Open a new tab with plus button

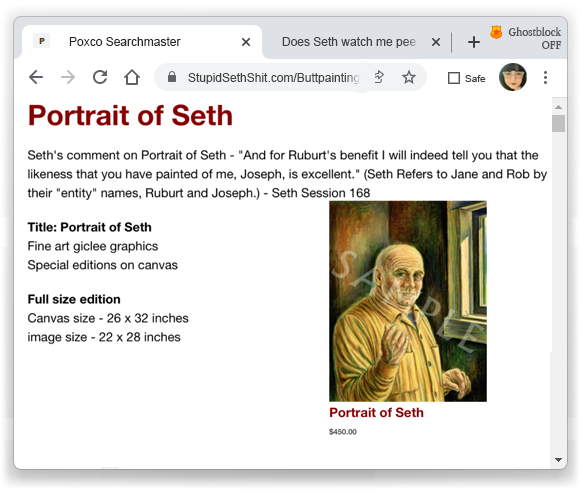click(x=474, y=42)
